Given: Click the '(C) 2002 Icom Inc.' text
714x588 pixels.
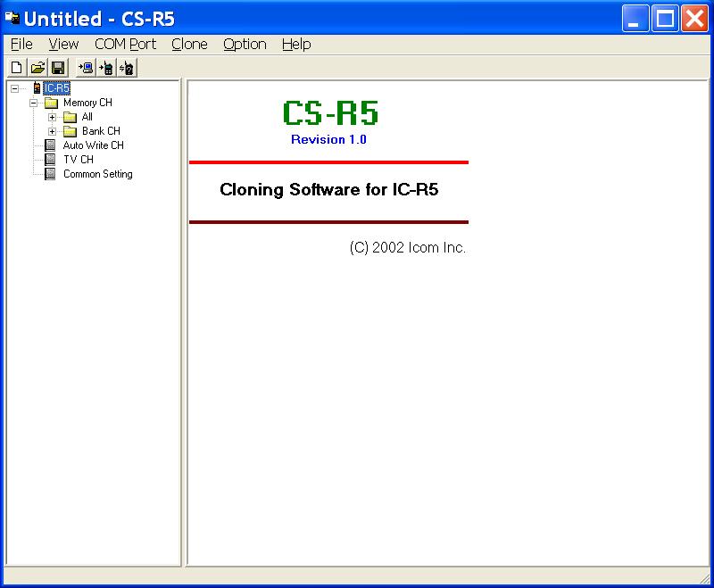Looking at the screenshot, I should 408,247.
